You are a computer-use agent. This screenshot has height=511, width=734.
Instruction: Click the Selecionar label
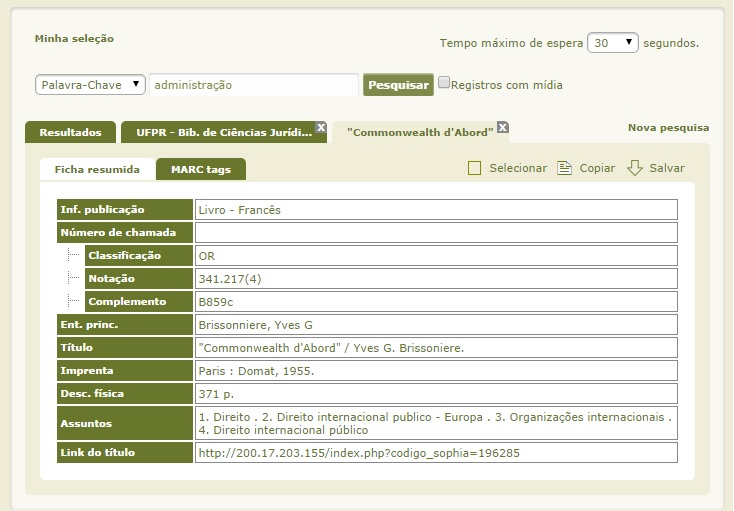[x=518, y=168]
